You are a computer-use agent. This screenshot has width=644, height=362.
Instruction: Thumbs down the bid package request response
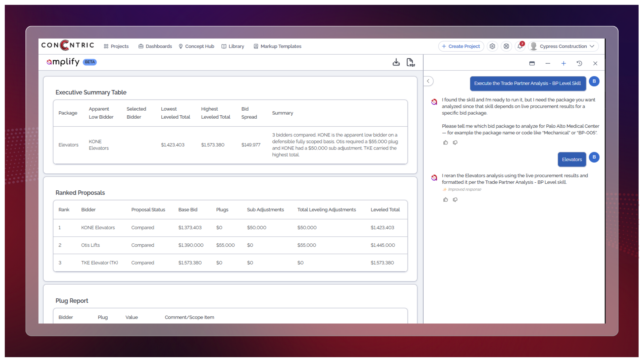tap(455, 142)
